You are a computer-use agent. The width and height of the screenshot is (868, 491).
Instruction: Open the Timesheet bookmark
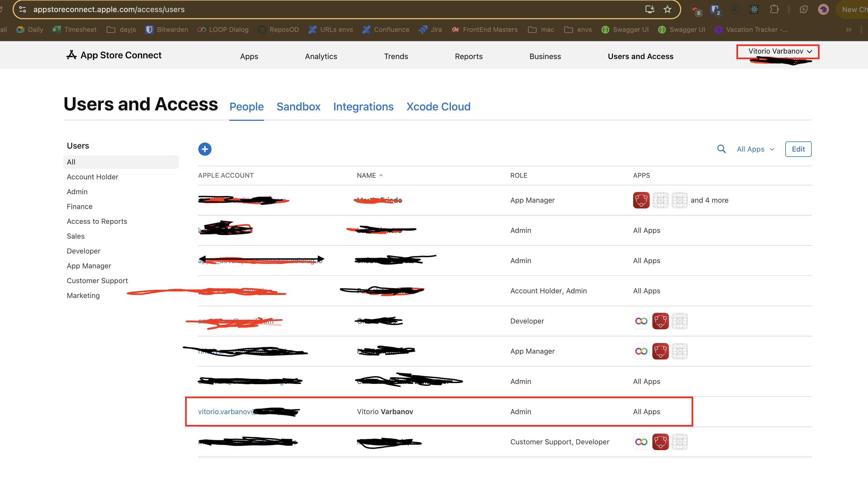(74, 30)
